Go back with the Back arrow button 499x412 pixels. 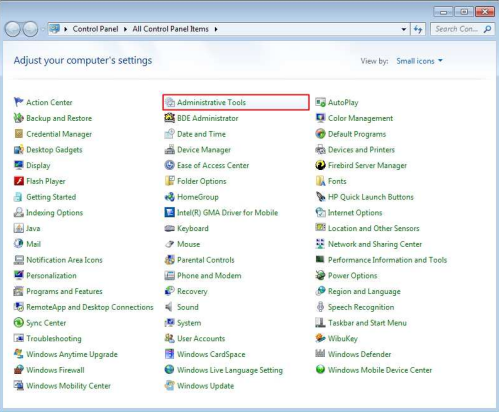[13, 29]
